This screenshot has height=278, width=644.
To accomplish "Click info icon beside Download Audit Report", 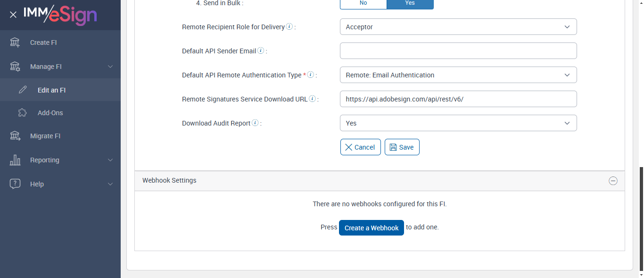I will [255, 123].
